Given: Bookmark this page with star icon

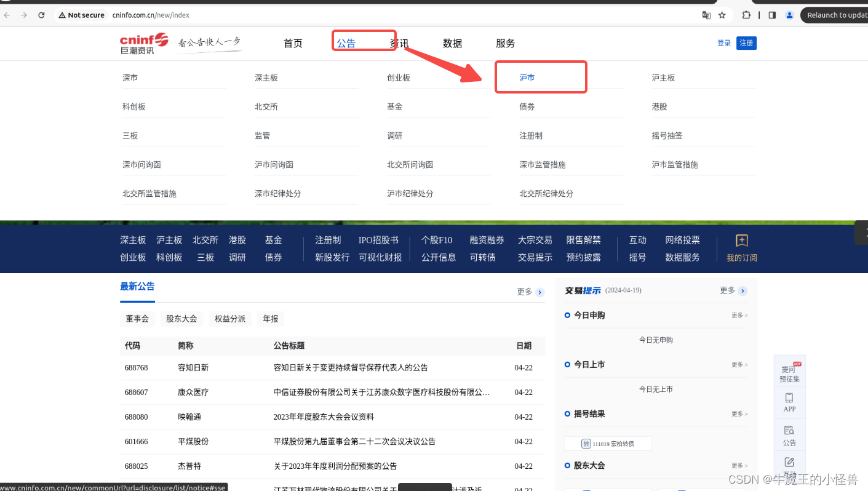Looking at the screenshot, I should [x=722, y=15].
